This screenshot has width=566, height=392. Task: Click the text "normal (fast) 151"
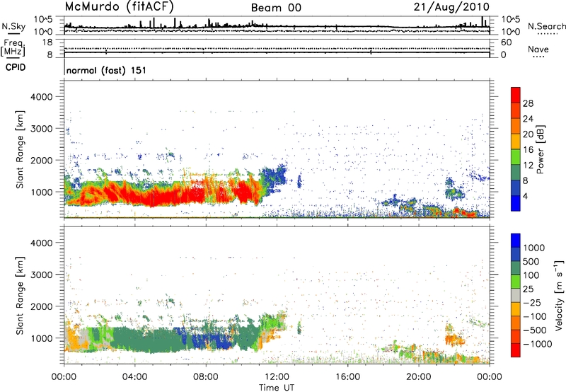107,70
